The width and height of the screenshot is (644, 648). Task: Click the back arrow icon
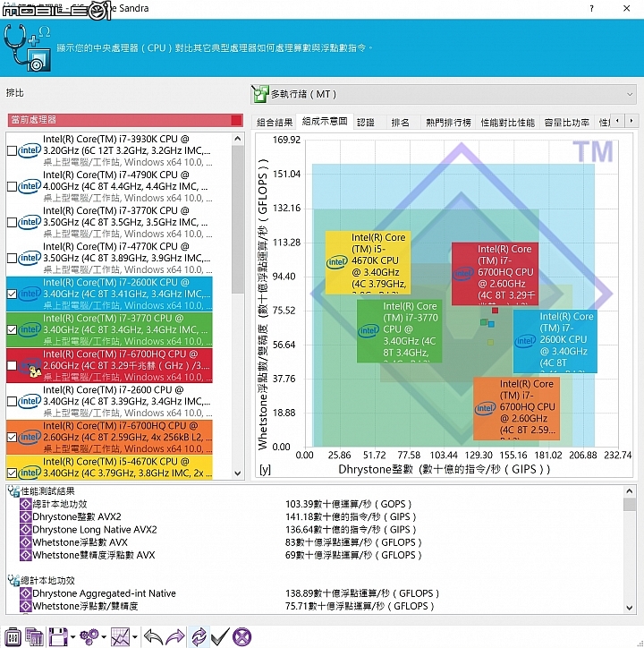(153, 637)
